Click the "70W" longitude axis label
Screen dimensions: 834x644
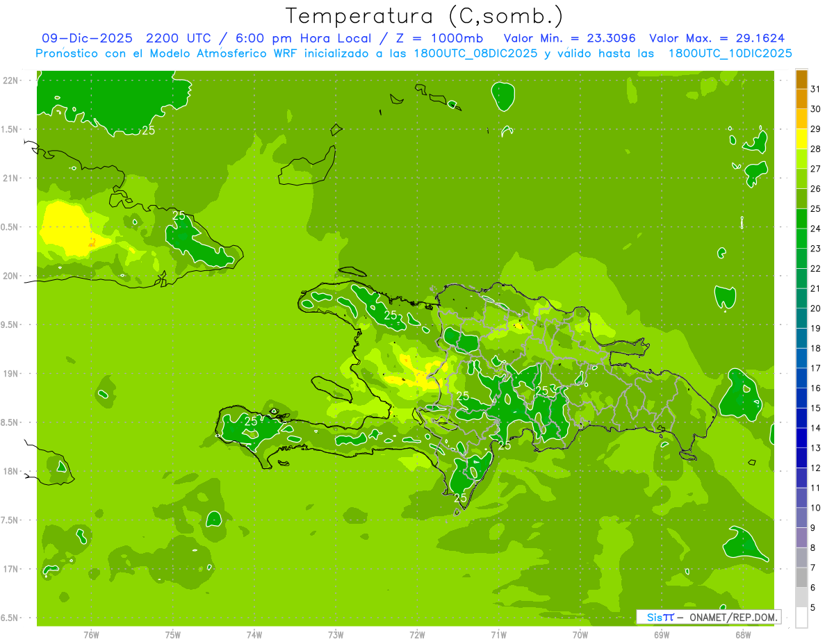pos(580,635)
